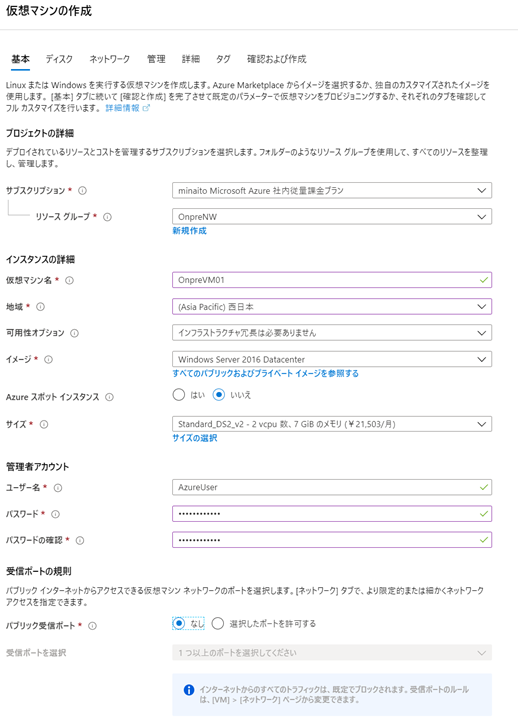Click green checkmark in ユーザー名 field

[x=484, y=487]
